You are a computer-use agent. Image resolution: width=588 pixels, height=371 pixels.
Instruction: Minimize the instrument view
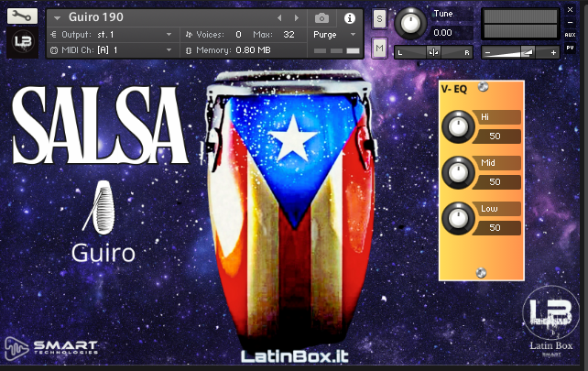coord(570,23)
